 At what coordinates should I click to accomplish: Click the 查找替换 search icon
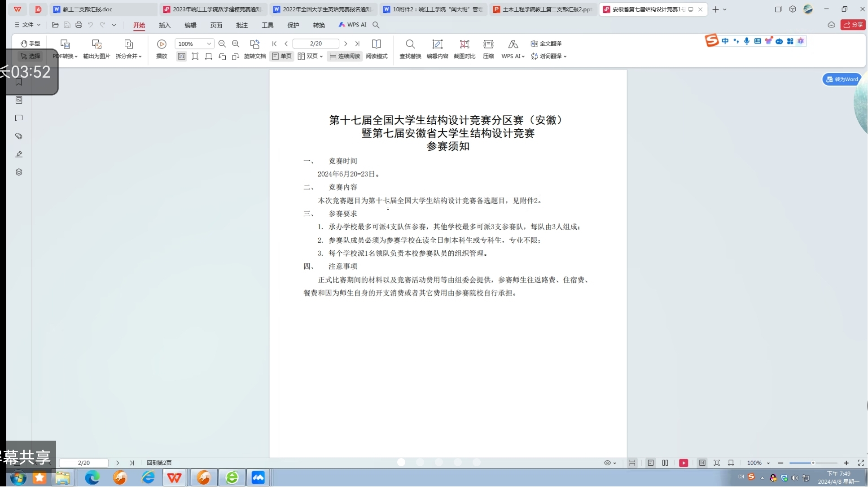coord(410,44)
